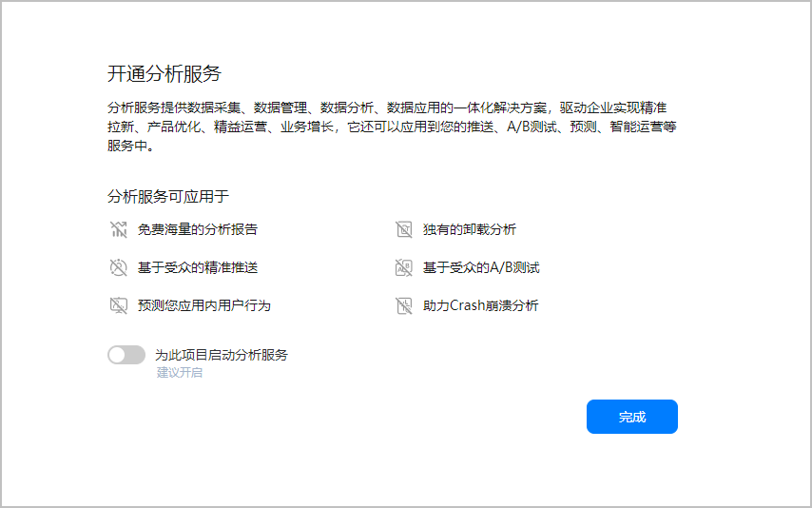The image size is (812, 508).
Task: Click the predict user behavior icon
Action: (x=118, y=305)
